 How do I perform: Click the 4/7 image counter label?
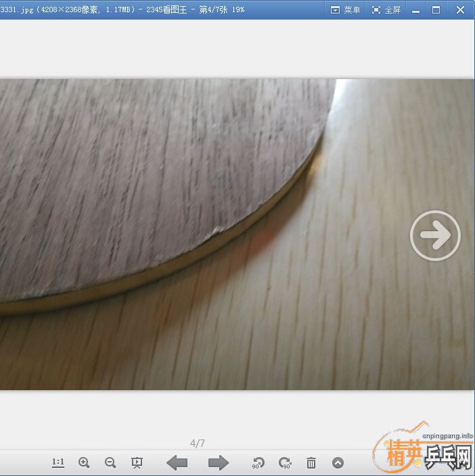(x=197, y=444)
